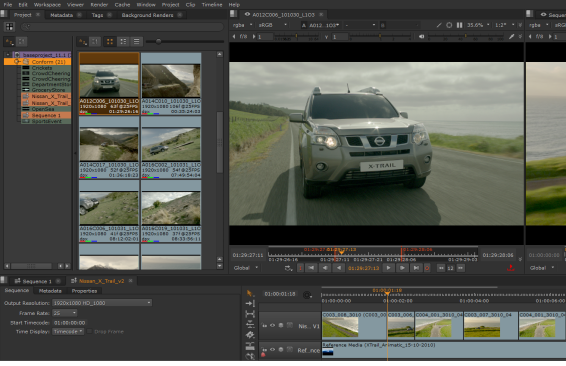
Task: Select the A016C002_101031 clip thumbnail
Action: click(171, 147)
